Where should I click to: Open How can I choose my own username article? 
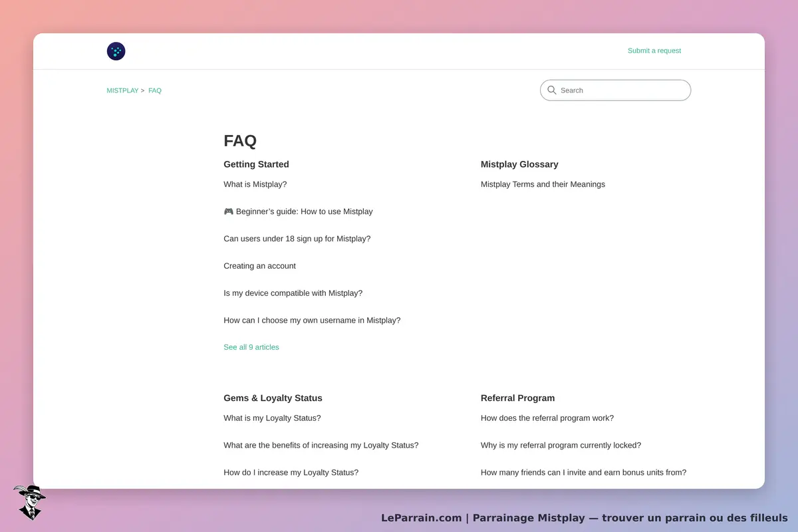312,321
